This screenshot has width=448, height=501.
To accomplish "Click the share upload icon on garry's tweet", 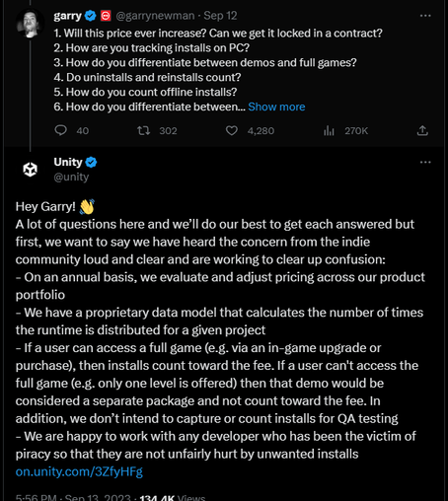I will pos(422,130).
